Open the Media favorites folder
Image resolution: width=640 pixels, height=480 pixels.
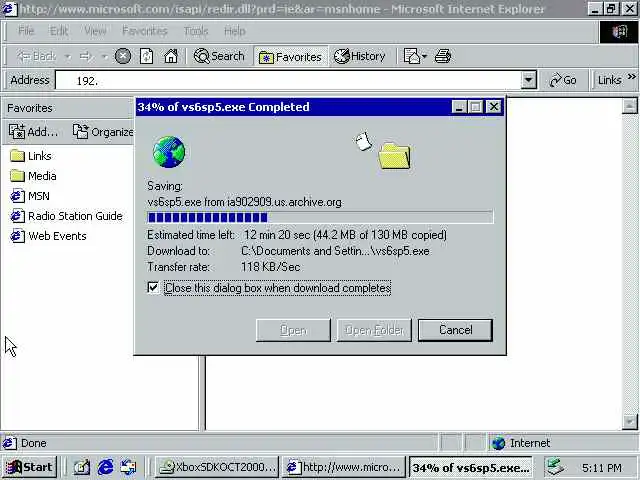[x=33, y=176]
